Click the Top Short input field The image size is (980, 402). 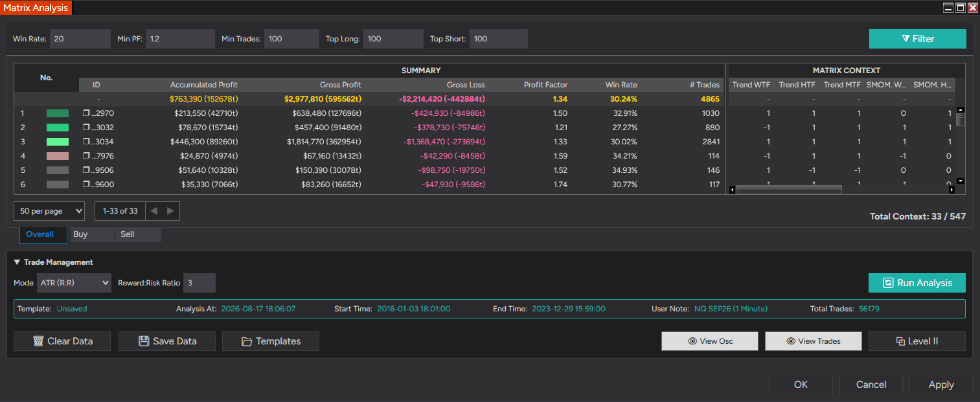pyautogui.click(x=499, y=39)
